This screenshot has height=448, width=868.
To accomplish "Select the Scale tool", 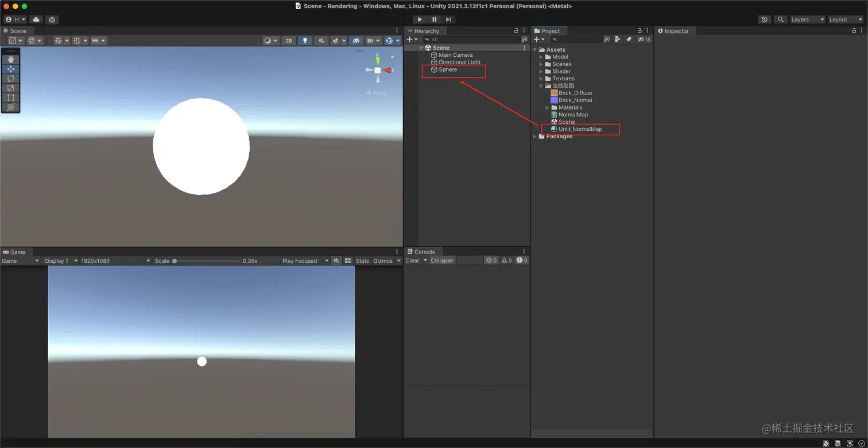I will coord(11,88).
